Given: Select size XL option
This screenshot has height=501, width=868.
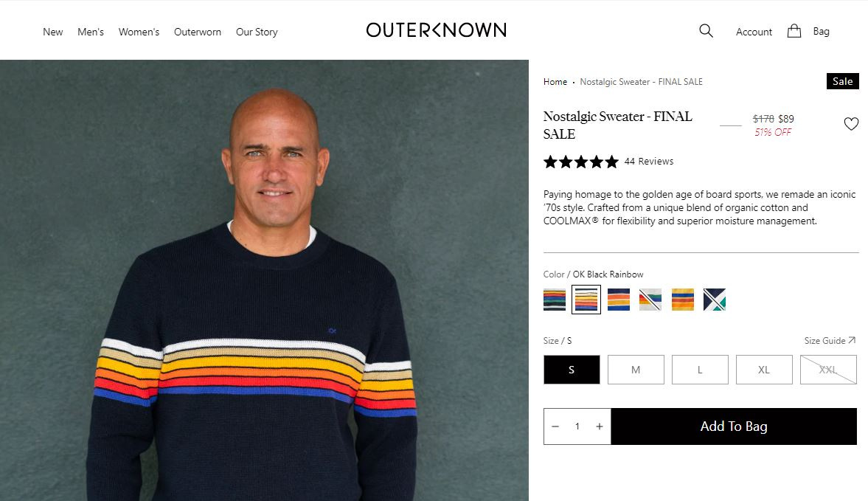Looking at the screenshot, I should point(764,370).
